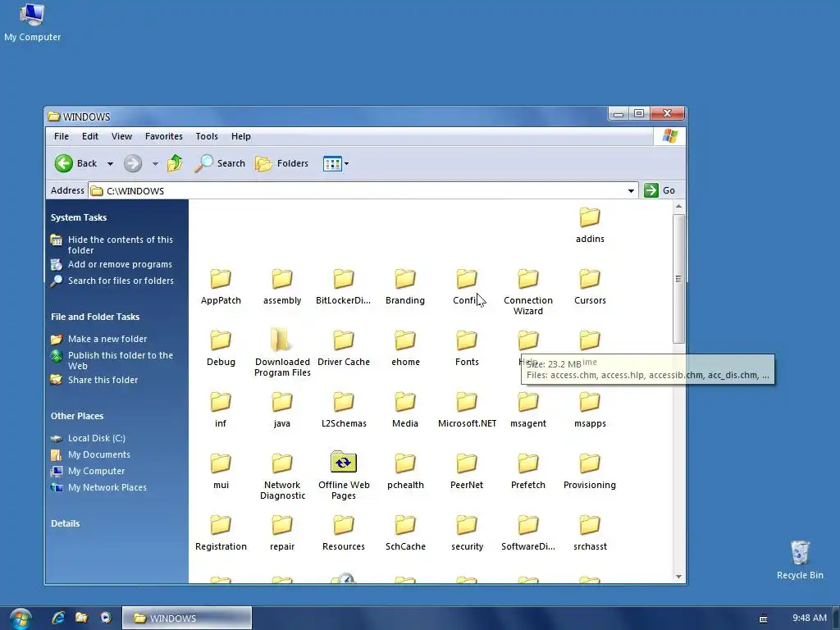This screenshot has height=630, width=840.
Task: Select the Network Diagnostic folder icon
Action: pos(282,464)
